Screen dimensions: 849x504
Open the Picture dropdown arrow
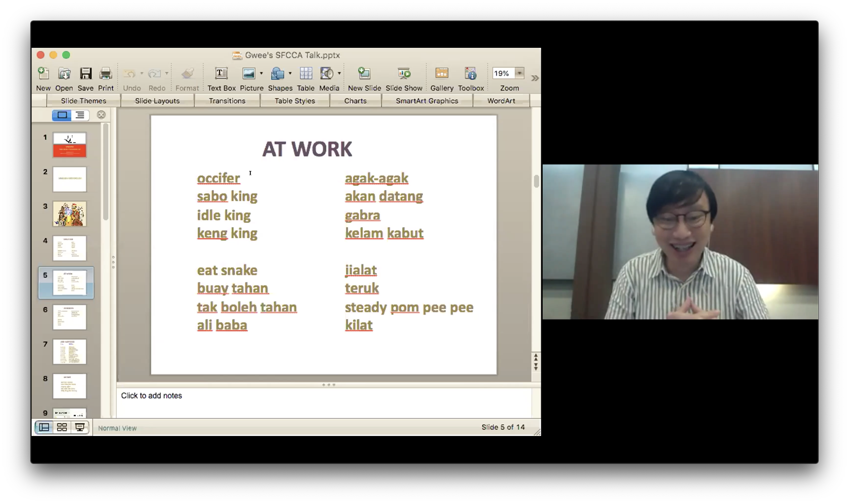point(261,73)
